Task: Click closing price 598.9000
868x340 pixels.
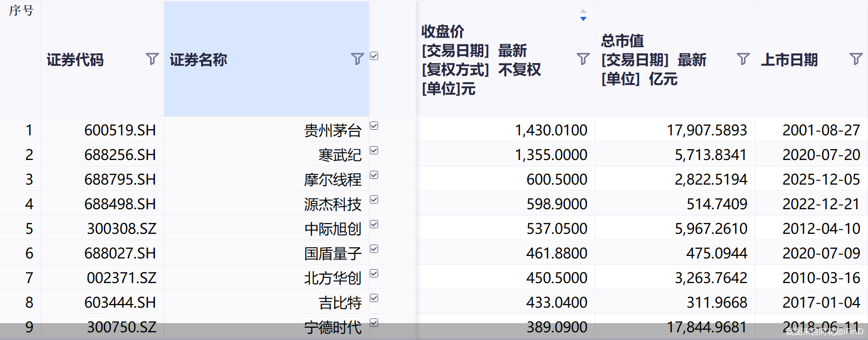Action: tap(557, 204)
